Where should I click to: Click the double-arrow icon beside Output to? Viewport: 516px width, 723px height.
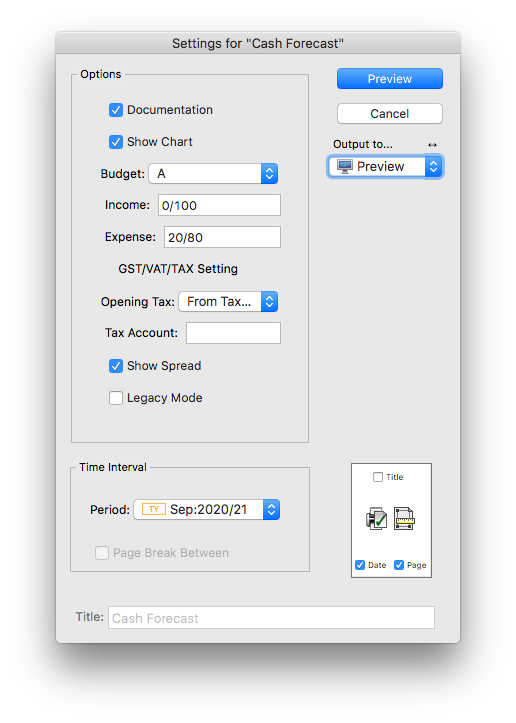432,145
